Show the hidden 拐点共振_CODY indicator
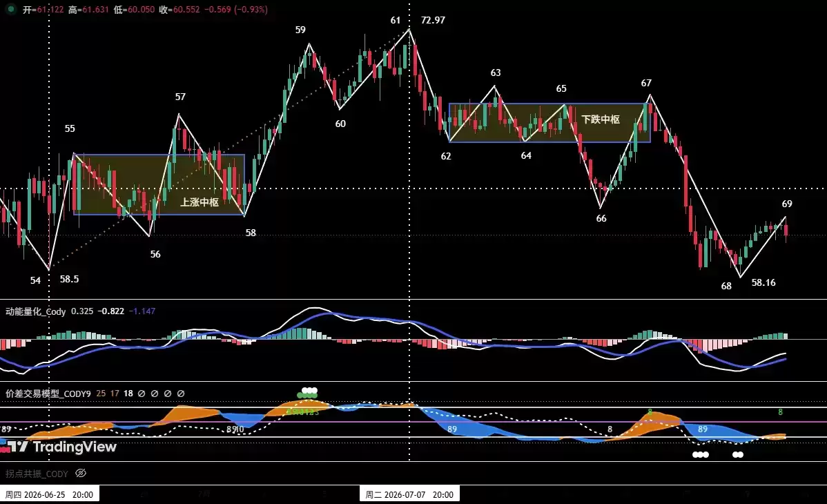This screenshot has width=827, height=504. click(x=81, y=473)
